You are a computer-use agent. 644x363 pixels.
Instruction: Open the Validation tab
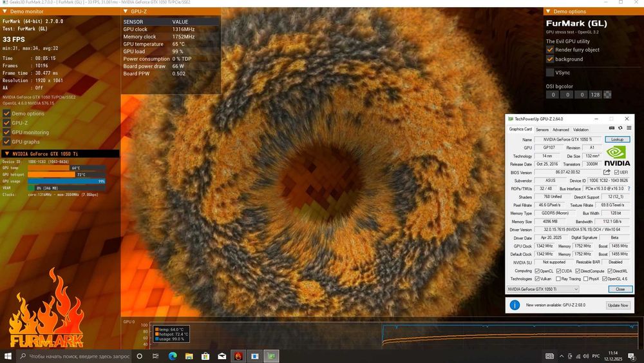pos(581,130)
